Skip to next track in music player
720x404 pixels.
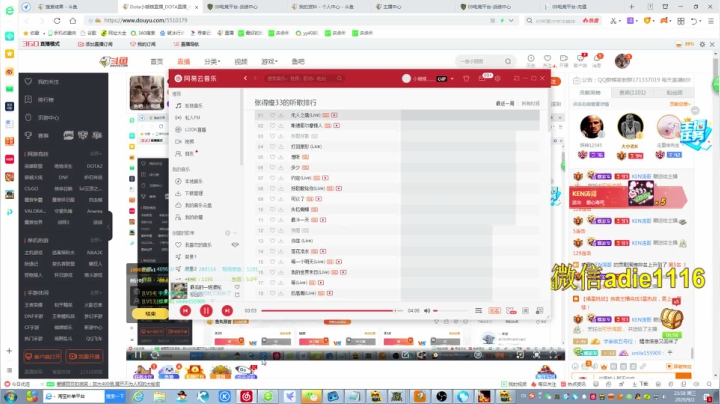[x=227, y=311]
